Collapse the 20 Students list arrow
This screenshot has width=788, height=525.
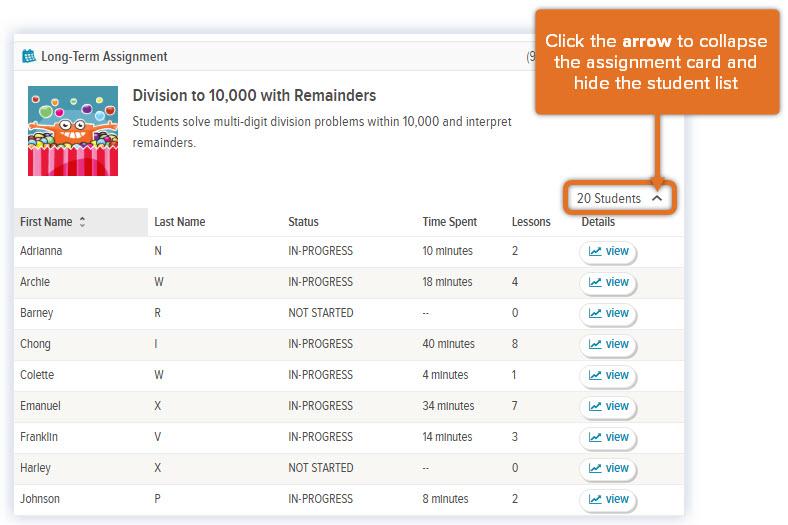point(657,198)
